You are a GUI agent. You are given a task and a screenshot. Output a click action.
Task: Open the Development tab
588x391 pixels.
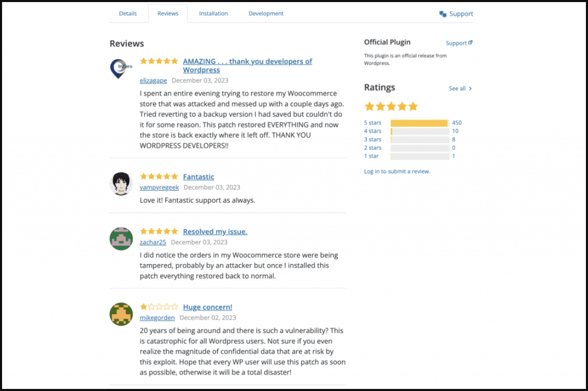pyautogui.click(x=266, y=13)
